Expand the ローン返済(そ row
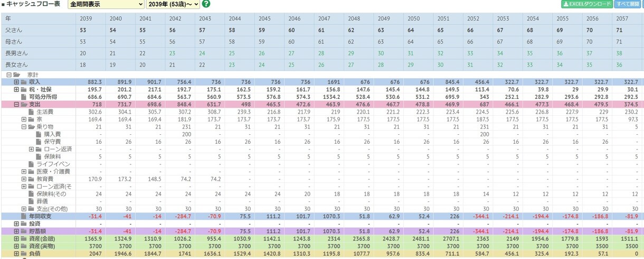The width and height of the screenshot is (644, 259). pyautogui.click(x=24, y=187)
